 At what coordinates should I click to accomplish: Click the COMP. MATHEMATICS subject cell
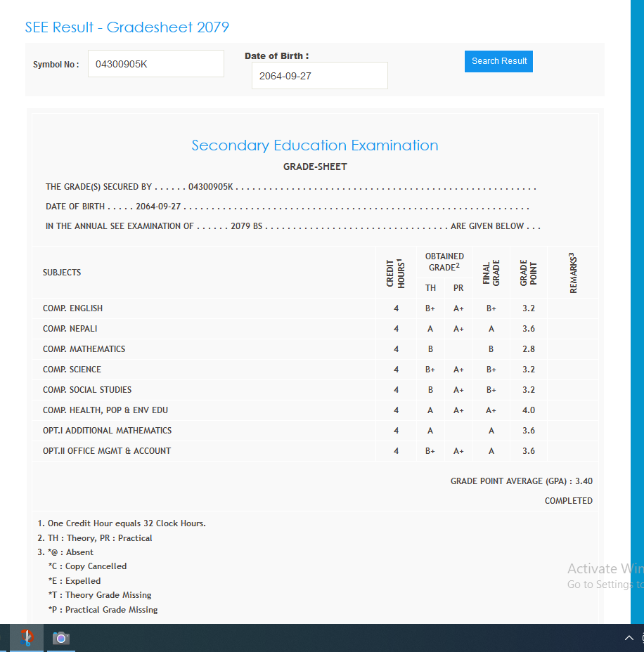coord(84,349)
